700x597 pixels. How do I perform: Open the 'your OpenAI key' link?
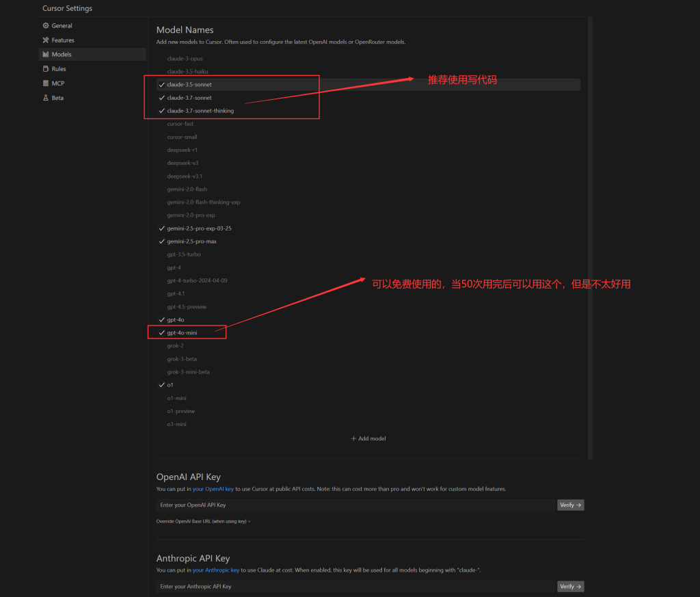[x=213, y=489]
